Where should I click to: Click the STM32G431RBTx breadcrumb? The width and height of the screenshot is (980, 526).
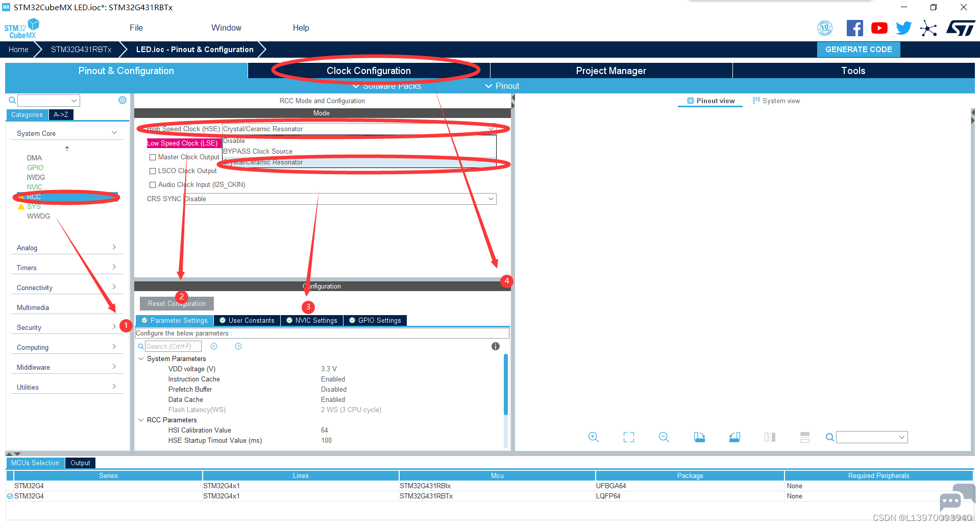(81, 50)
